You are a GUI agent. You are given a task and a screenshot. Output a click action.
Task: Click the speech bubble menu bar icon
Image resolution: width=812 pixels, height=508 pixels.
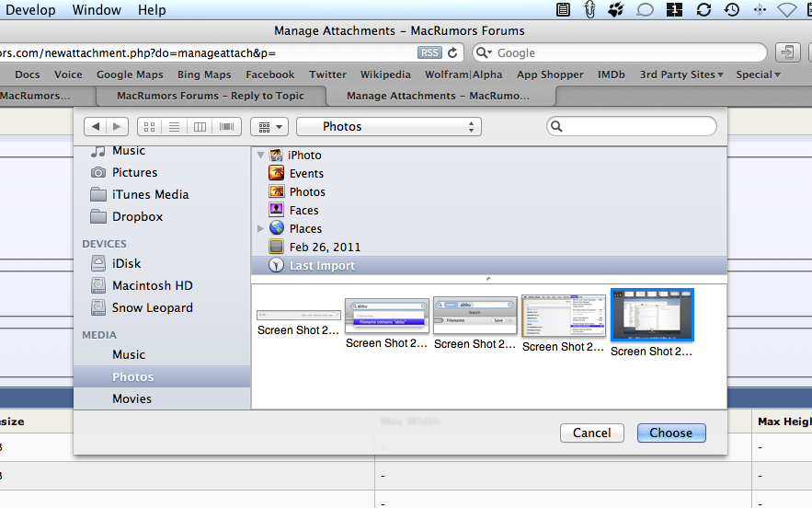point(645,9)
